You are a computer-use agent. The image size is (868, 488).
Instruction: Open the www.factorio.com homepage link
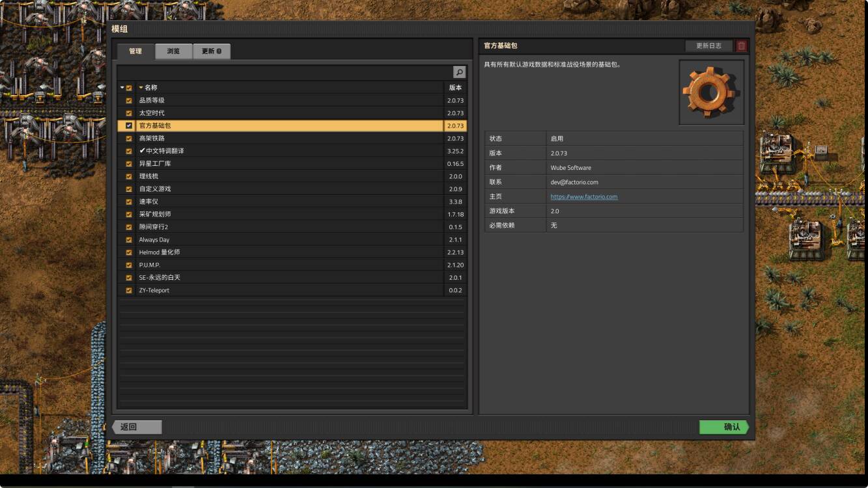pos(584,197)
